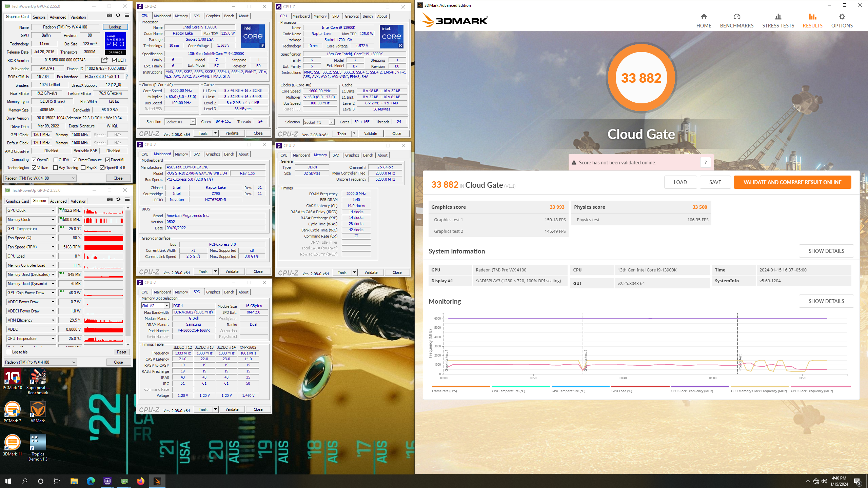The image size is (868, 488).
Task: Expand GPU Temperature sensor dropdown
Action: point(53,229)
